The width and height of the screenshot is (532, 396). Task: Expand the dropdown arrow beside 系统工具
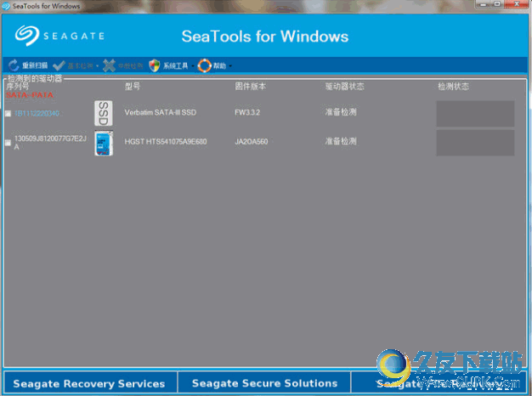point(192,65)
